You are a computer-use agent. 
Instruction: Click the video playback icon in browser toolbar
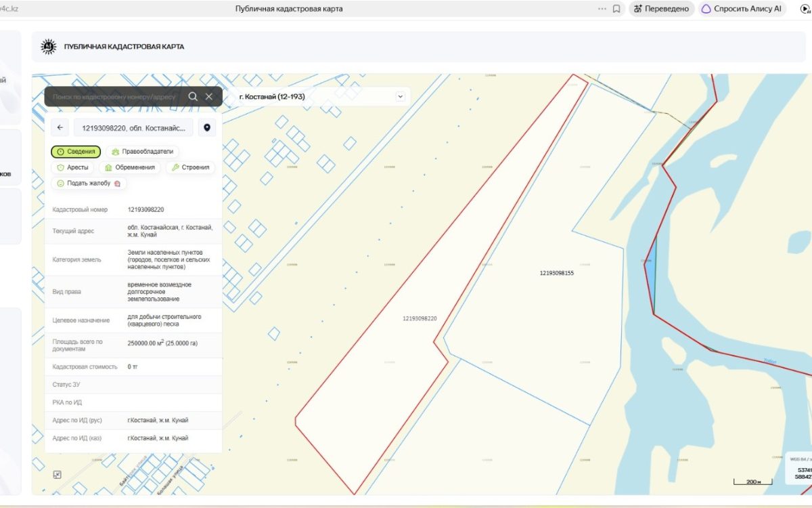point(806,9)
